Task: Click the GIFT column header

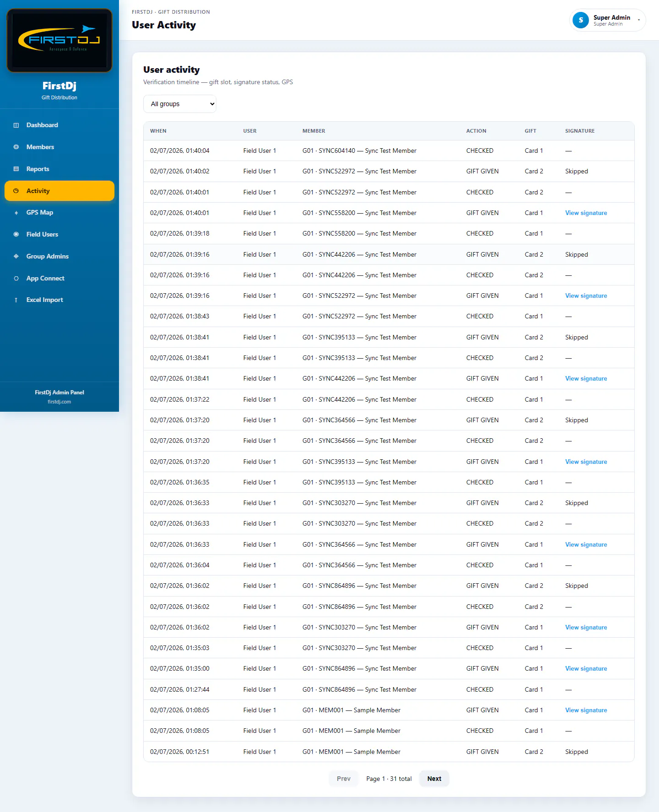Action: 530,131
